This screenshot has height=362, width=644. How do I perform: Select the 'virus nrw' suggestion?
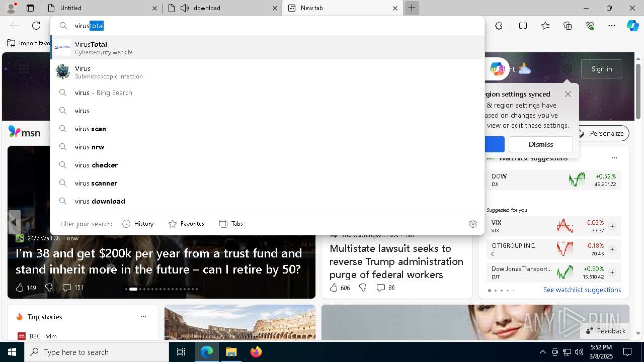tap(267, 147)
